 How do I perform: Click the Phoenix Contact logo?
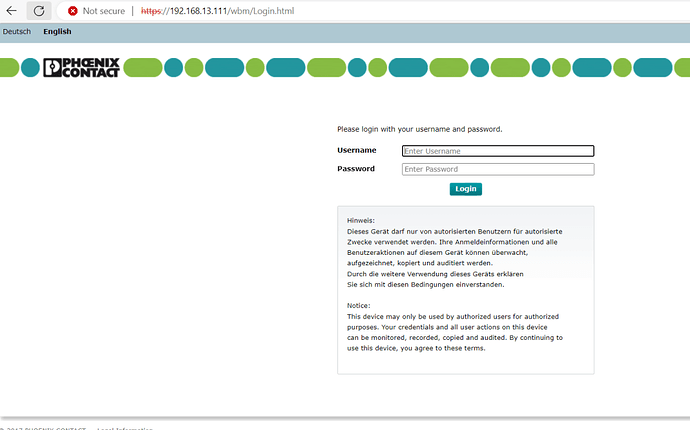click(x=81, y=68)
